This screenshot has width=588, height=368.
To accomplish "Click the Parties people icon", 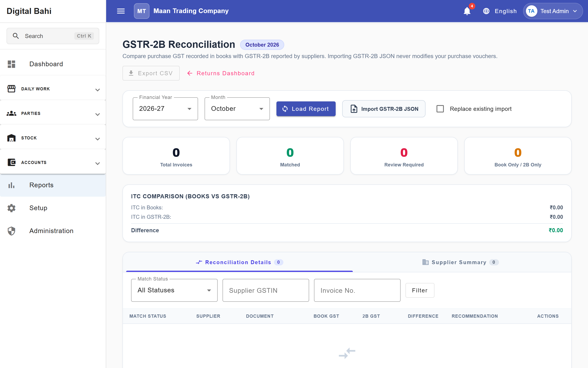I will click(x=11, y=113).
